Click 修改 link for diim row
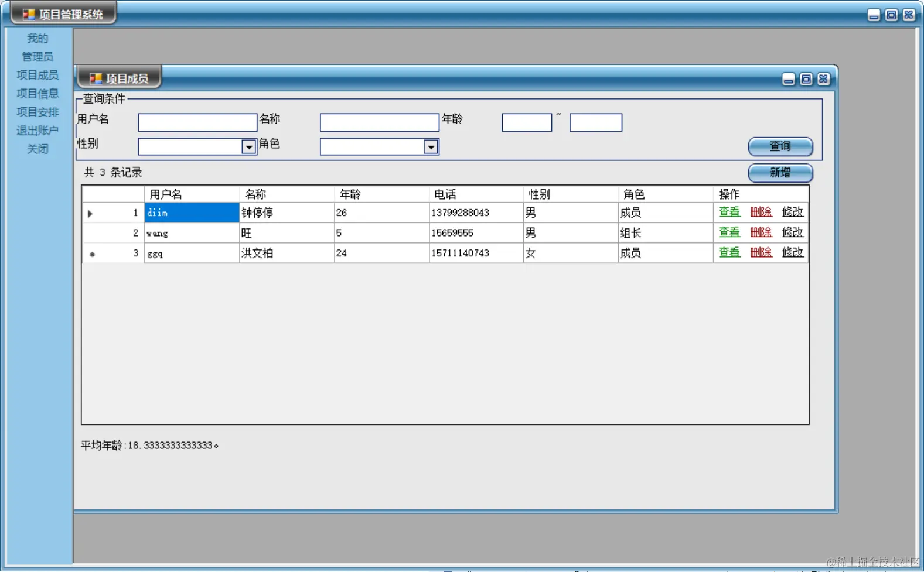This screenshot has height=572, width=924. click(793, 212)
